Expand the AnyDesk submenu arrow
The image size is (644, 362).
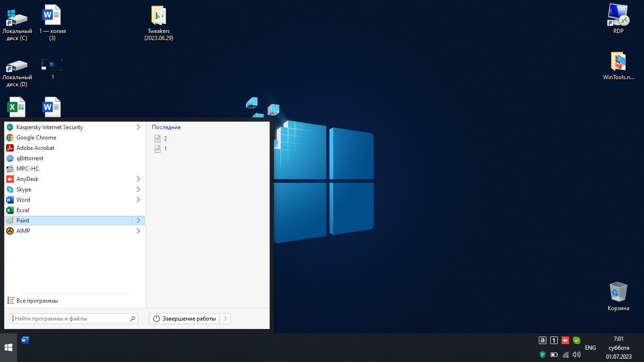[138, 179]
